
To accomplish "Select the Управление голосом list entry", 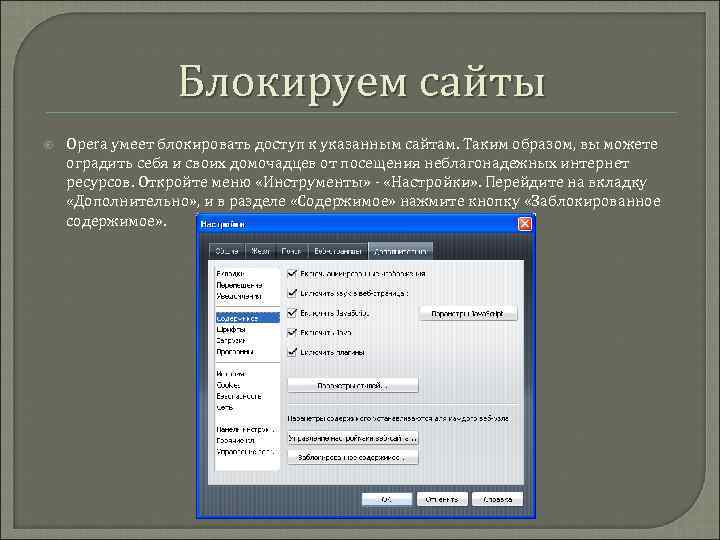I will tap(247, 452).
